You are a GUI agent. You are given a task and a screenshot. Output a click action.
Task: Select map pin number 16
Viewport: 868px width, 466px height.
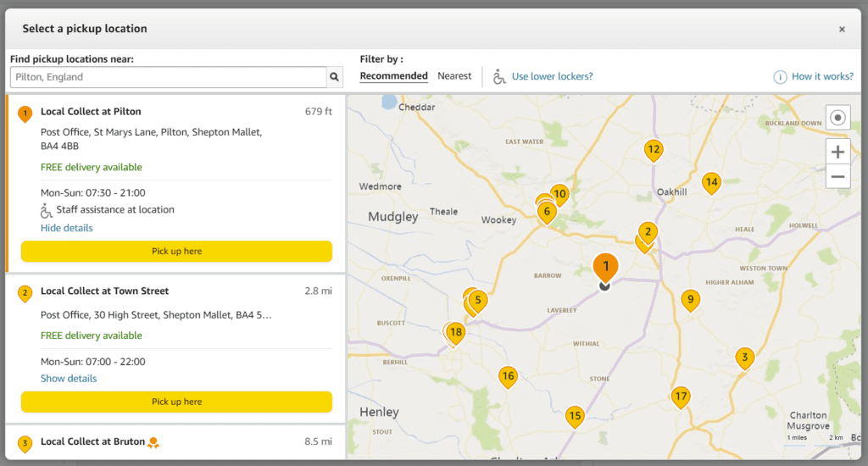click(x=508, y=377)
